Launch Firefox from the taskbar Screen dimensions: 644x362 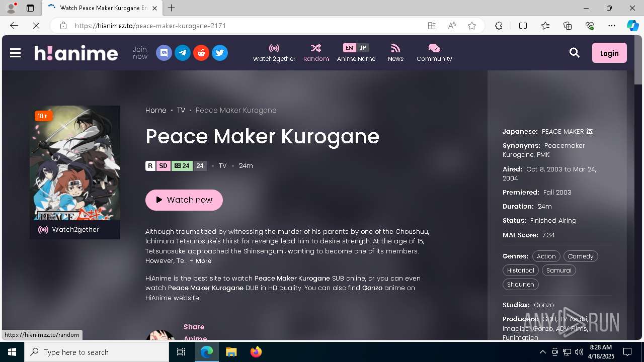(256, 352)
